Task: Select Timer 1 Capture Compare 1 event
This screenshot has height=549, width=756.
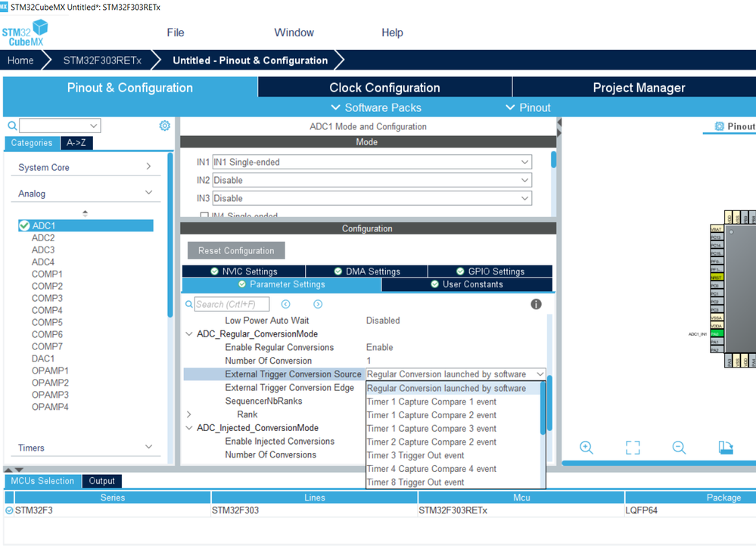Action: pos(453,402)
